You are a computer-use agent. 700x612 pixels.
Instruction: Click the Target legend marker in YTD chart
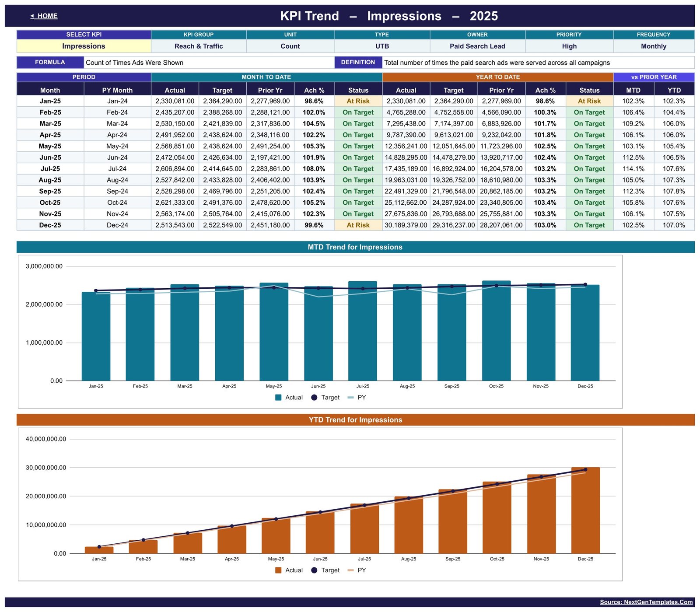314,570
